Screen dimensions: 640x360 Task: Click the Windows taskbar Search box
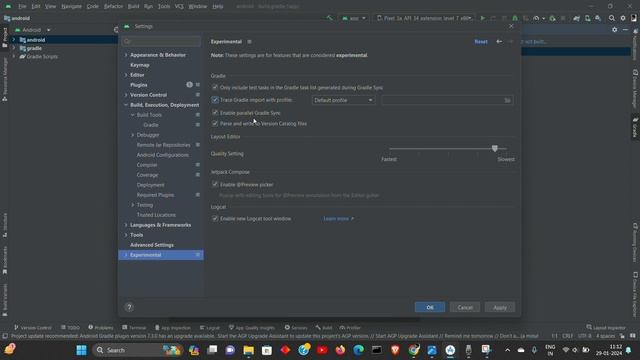[x=138, y=350]
